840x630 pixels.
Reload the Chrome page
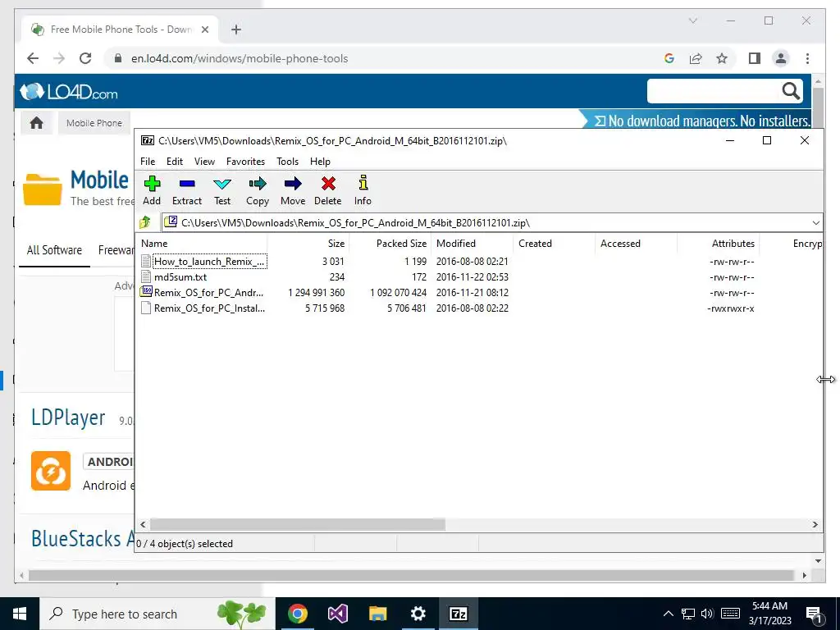click(85, 58)
